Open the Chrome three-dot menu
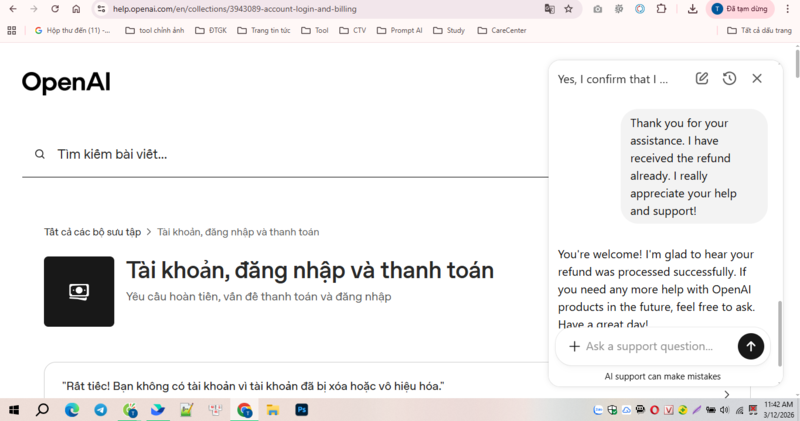 (787, 9)
